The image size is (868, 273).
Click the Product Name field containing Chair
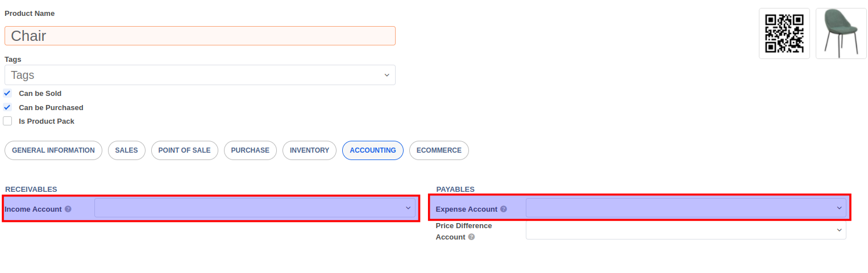point(200,36)
